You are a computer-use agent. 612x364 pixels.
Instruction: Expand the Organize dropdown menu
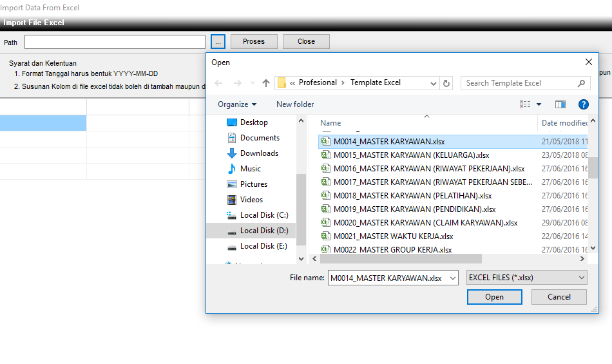tap(237, 104)
